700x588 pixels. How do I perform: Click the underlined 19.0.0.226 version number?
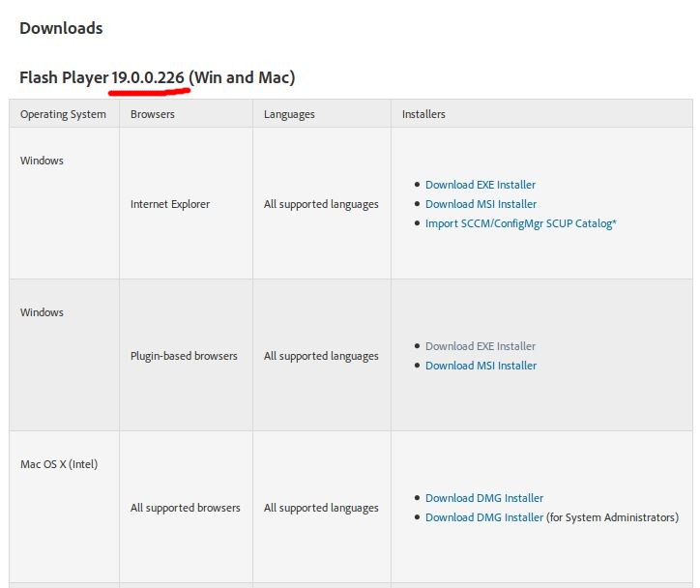148,77
